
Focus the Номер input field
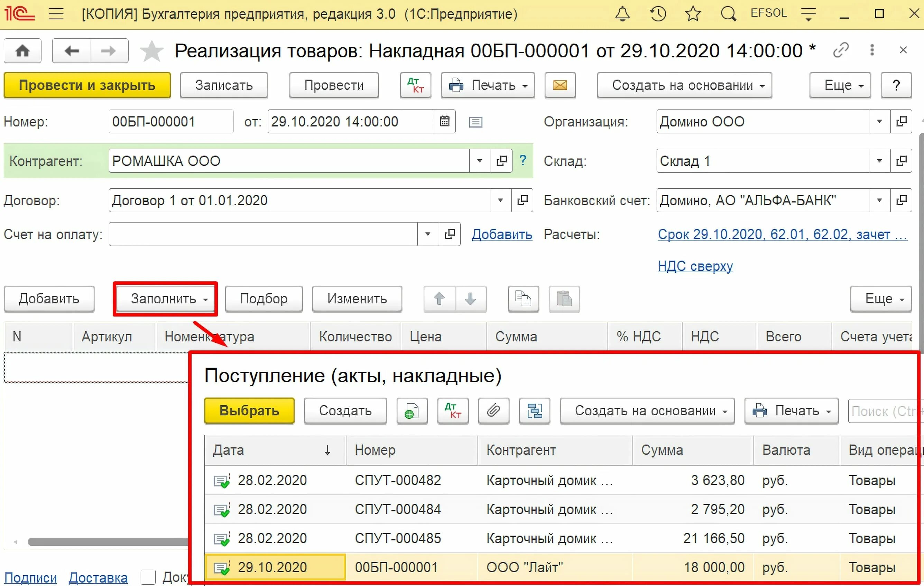coord(171,122)
